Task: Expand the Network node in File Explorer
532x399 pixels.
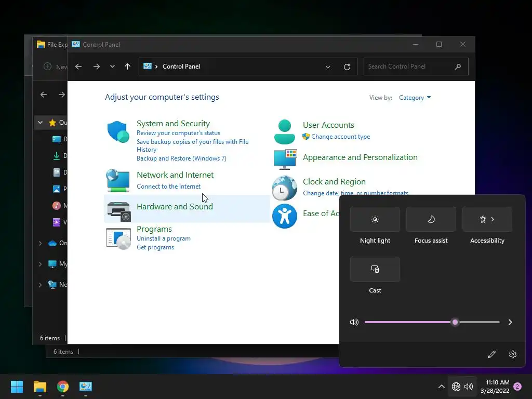Action: [x=40, y=285]
